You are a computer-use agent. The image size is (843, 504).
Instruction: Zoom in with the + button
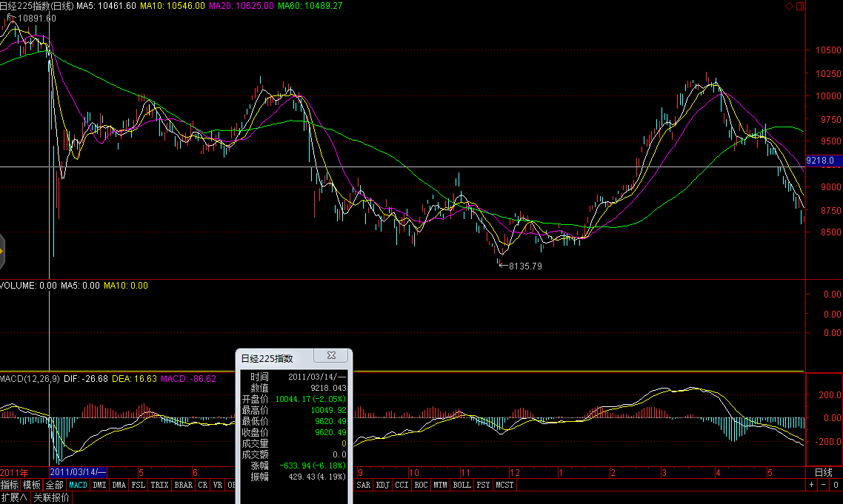(811, 485)
